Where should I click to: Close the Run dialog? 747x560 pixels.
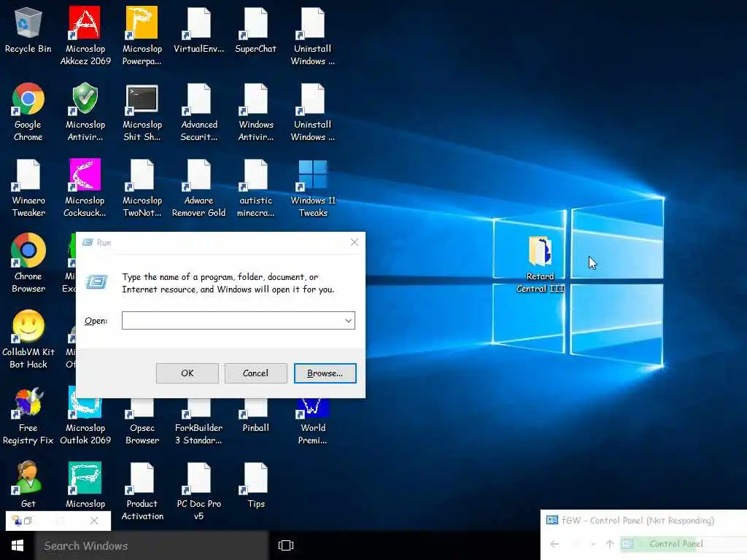(x=355, y=242)
